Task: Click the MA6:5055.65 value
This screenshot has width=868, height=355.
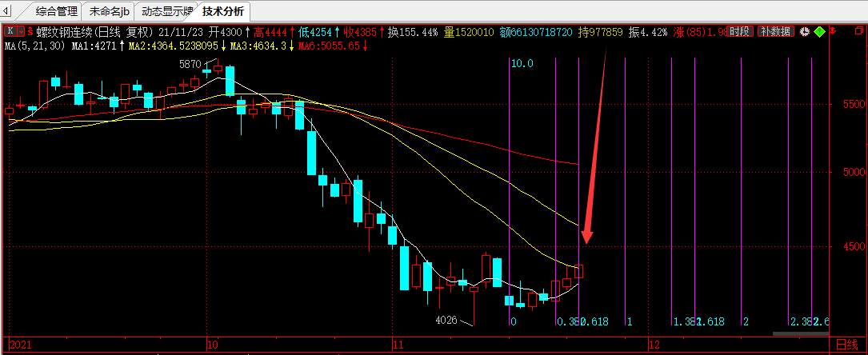Action: click(x=330, y=46)
